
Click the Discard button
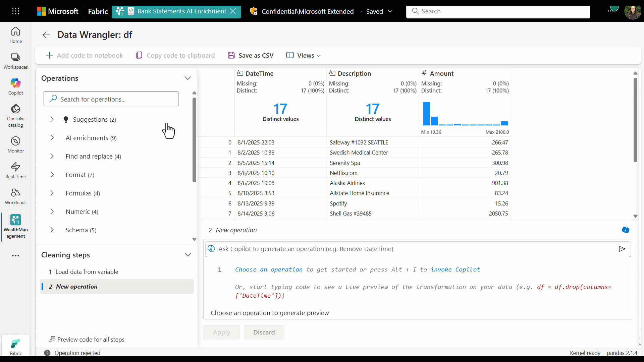(x=264, y=332)
